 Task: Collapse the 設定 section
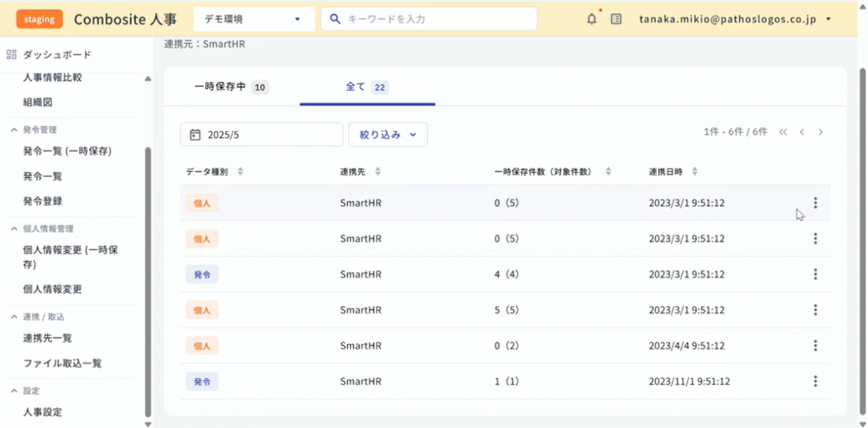14,391
